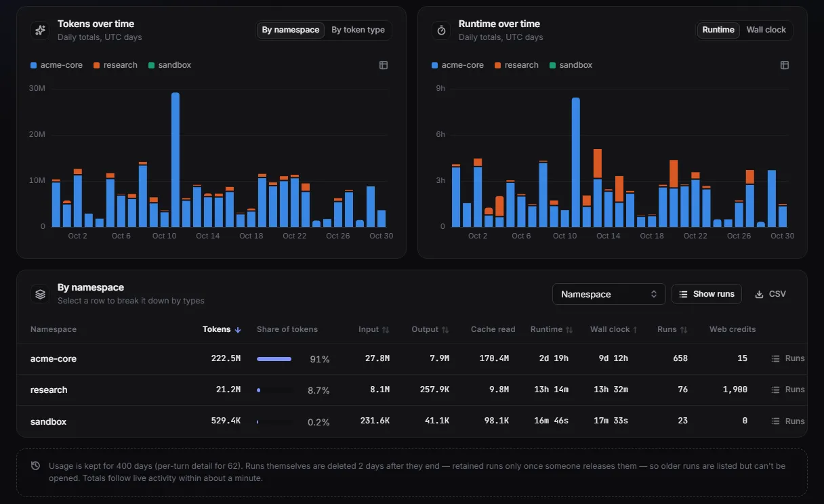Toggle acme-core legend in Runtime chart

[457, 65]
